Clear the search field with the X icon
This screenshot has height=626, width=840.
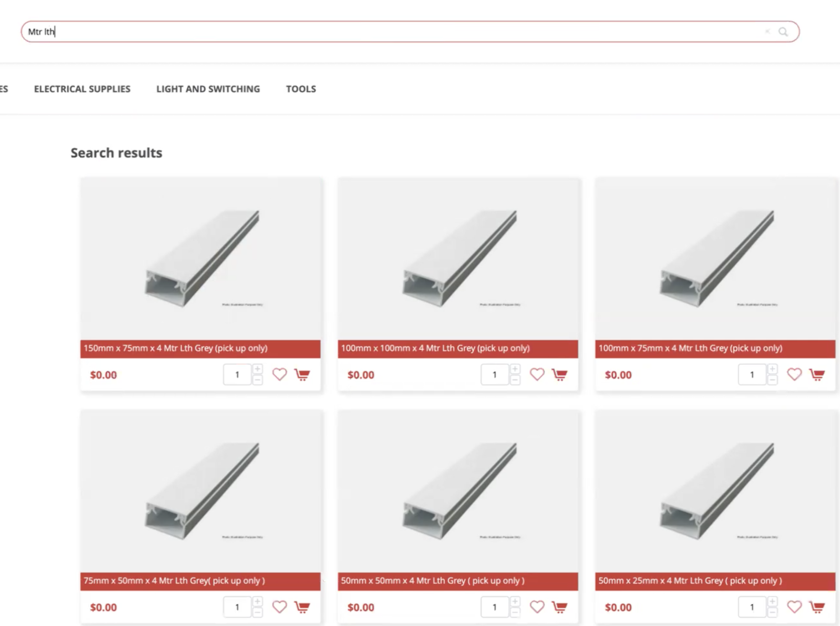(x=768, y=31)
